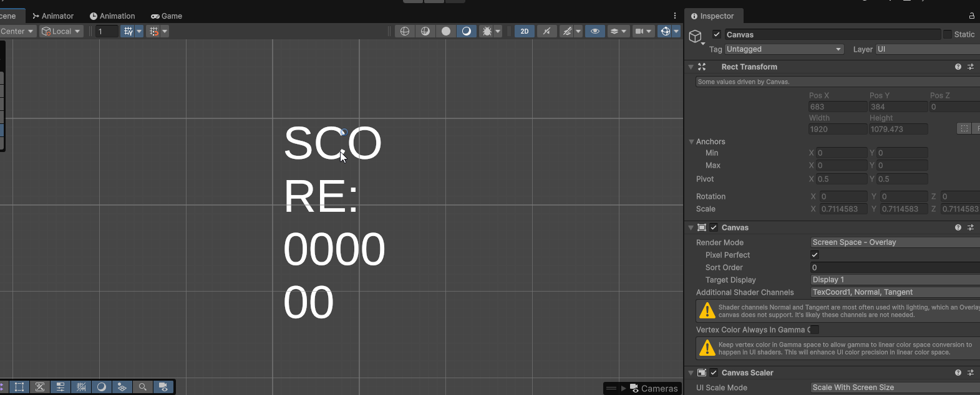Open Target Display dropdown showing Display 1
The image size is (980, 395).
(895, 280)
